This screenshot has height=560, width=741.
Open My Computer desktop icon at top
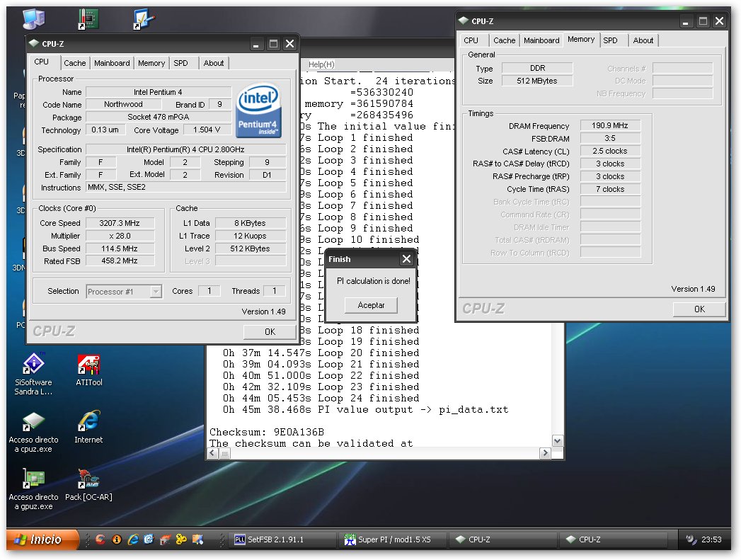33,19
